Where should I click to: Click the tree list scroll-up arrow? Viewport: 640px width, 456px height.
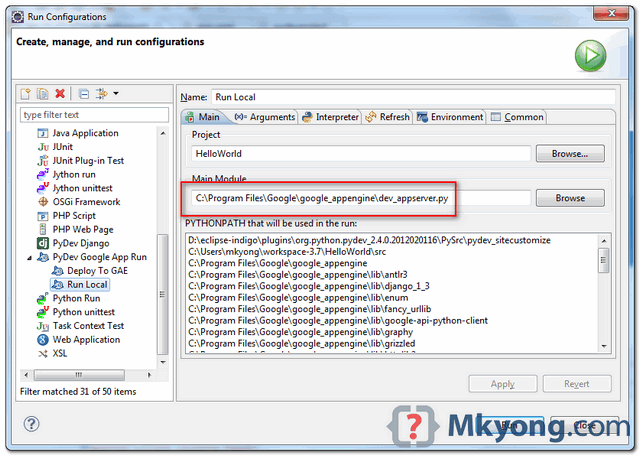(x=163, y=133)
